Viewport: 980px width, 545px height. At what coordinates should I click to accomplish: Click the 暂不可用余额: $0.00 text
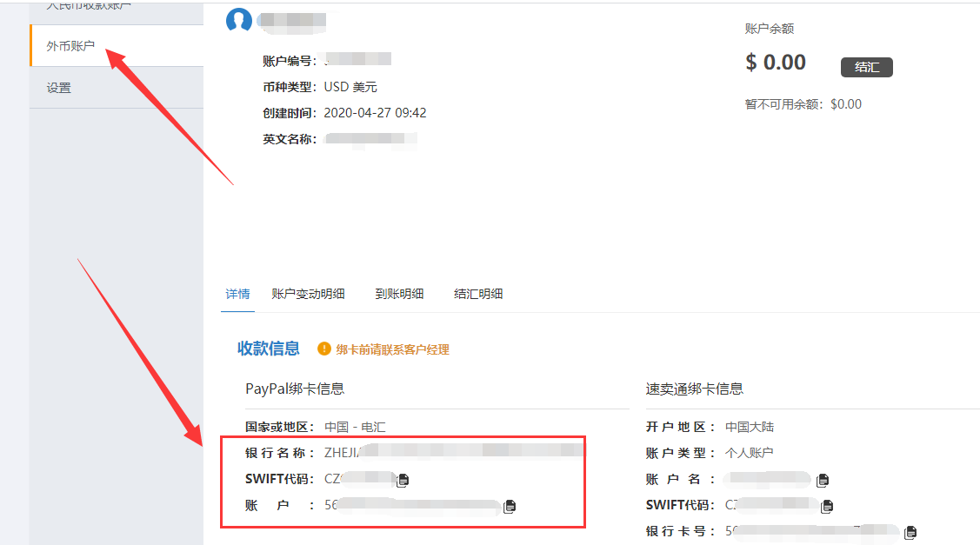coord(803,104)
